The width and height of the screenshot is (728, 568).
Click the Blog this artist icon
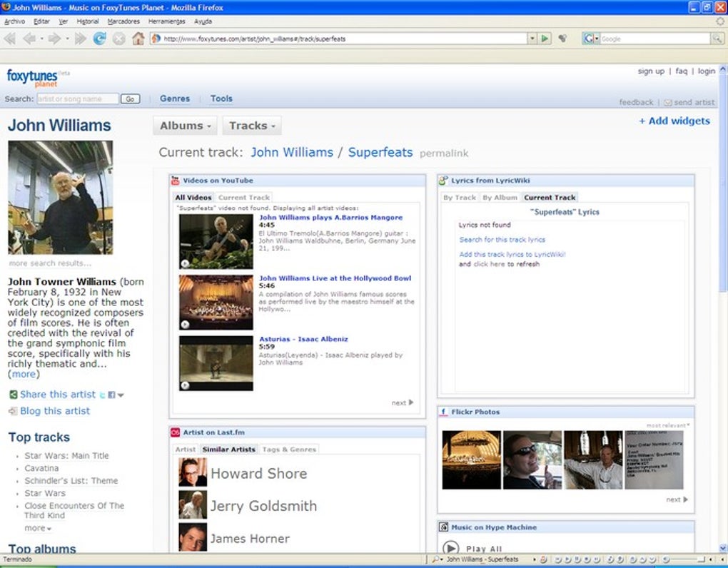[13, 411]
